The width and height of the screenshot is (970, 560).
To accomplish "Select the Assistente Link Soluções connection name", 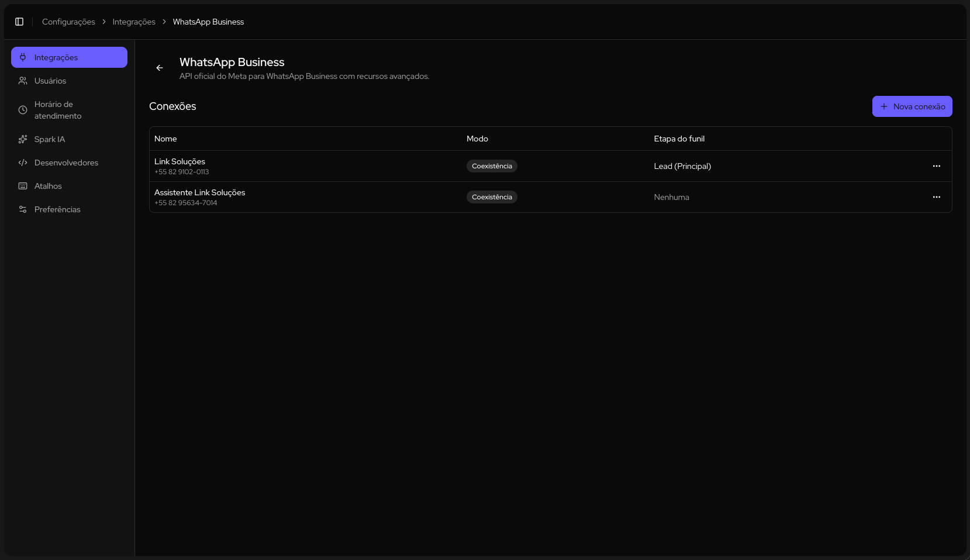I will [x=199, y=192].
